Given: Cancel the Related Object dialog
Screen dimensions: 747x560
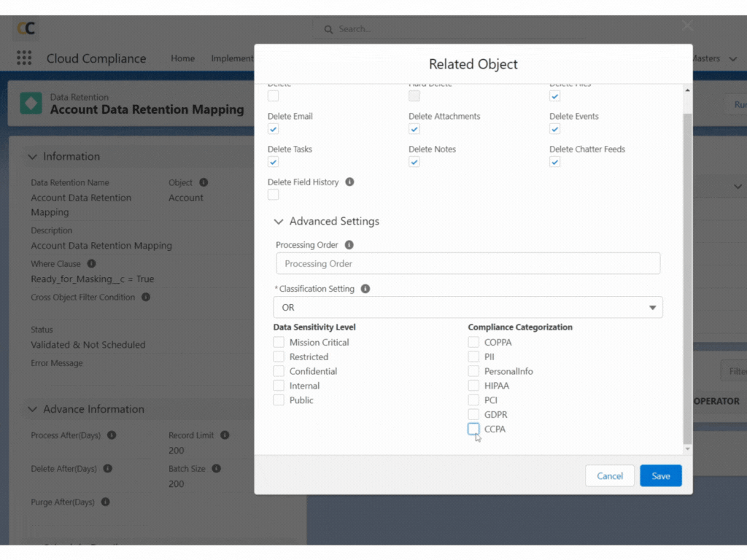Looking at the screenshot, I should click(609, 475).
